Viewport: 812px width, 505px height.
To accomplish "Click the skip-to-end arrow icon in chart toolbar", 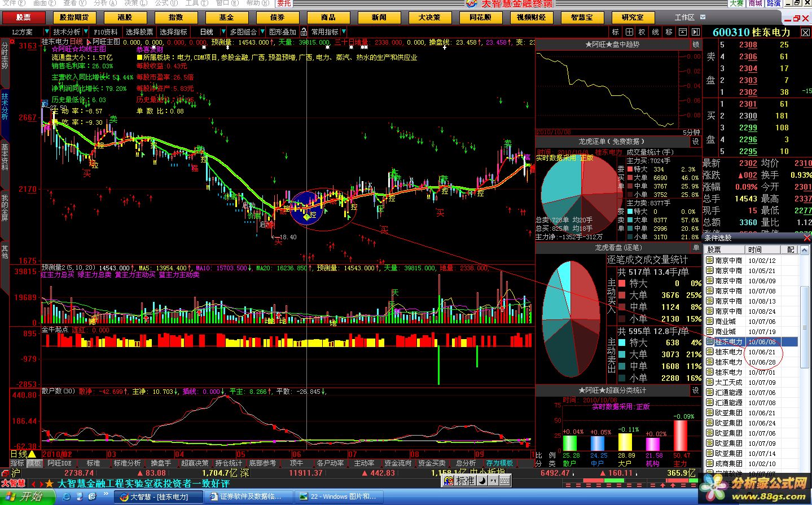I will point(696,32).
